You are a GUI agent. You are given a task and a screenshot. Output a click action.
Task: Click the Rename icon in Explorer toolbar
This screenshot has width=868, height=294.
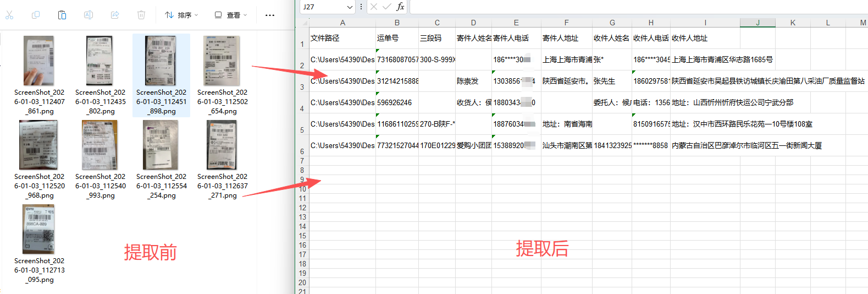click(89, 15)
